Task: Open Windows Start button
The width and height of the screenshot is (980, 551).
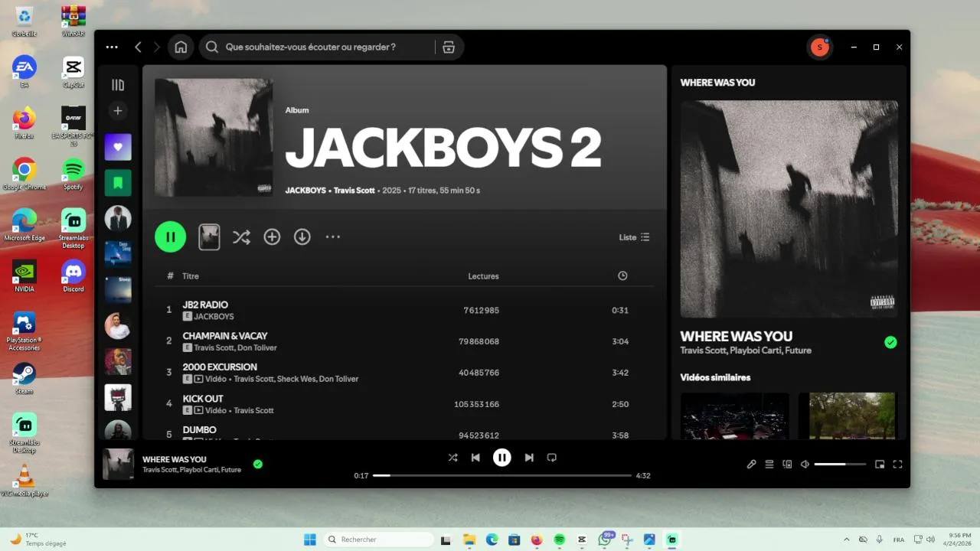Action: [310, 540]
